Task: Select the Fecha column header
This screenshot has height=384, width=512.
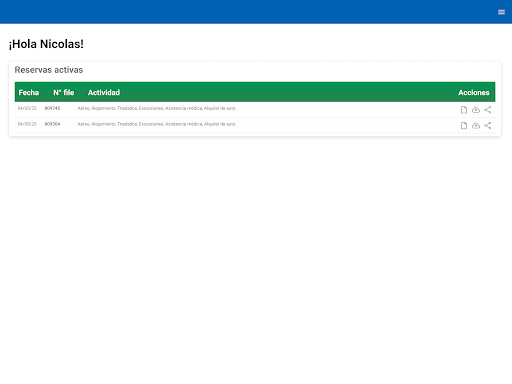Action: click(29, 92)
